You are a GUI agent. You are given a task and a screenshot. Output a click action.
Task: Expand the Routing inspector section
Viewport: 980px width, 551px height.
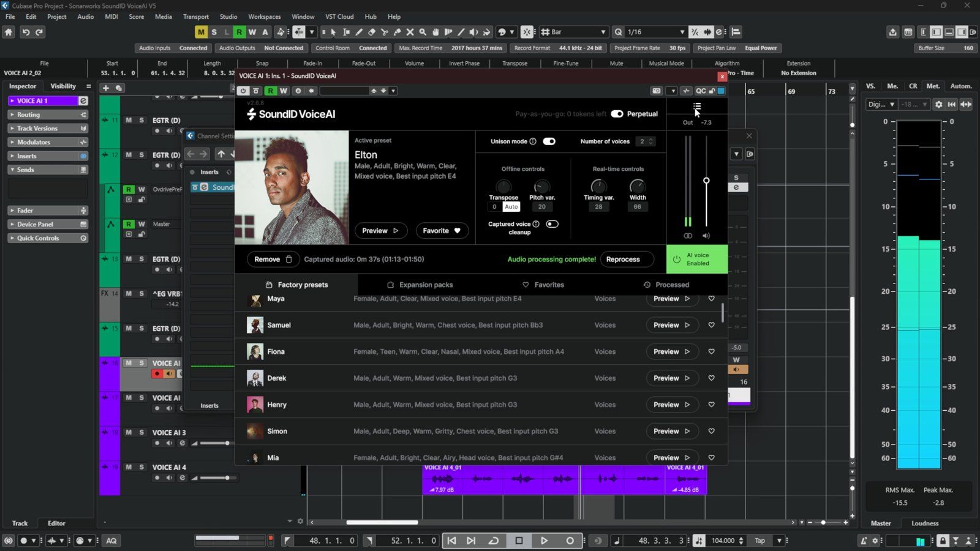coord(48,114)
